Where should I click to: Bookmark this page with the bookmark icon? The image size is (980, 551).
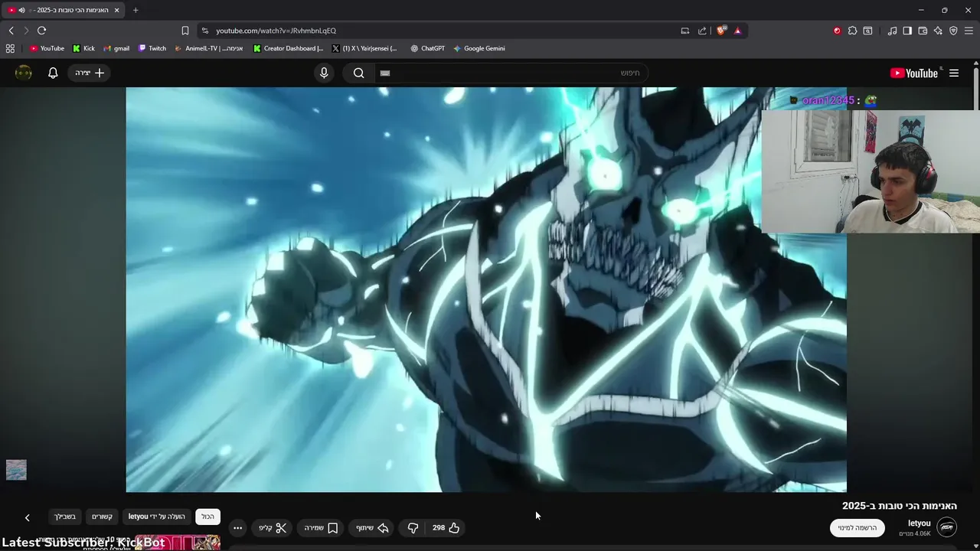(x=185, y=31)
